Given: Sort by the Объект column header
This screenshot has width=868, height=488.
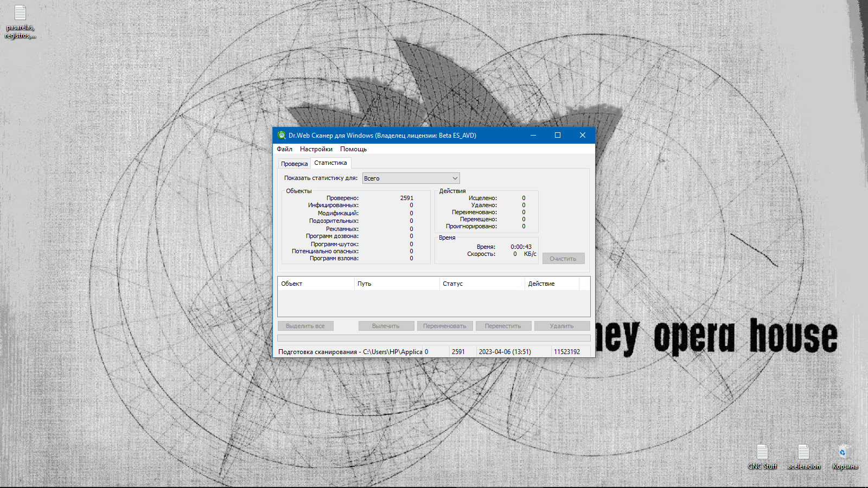Looking at the screenshot, I should point(316,284).
